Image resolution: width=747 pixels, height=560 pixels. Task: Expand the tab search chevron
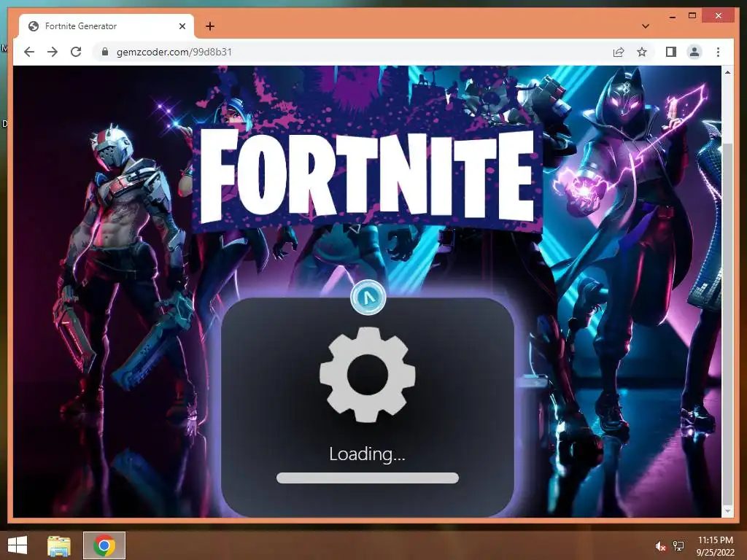646,26
